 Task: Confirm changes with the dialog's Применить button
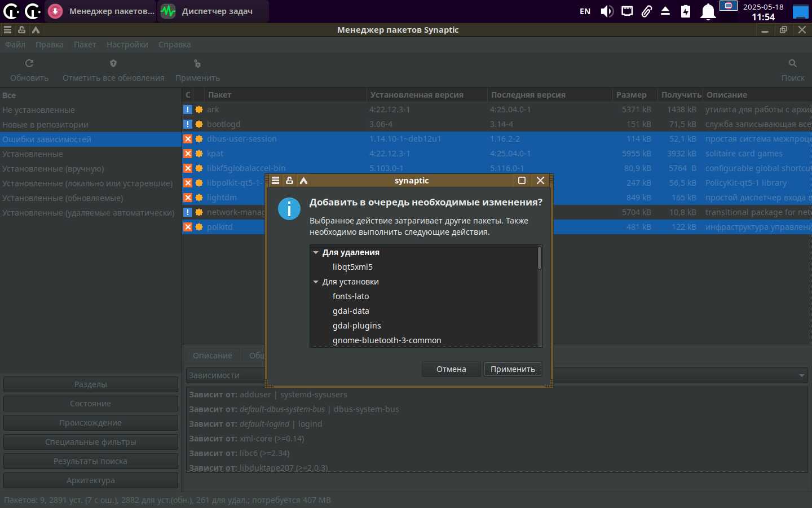click(513, 369)
